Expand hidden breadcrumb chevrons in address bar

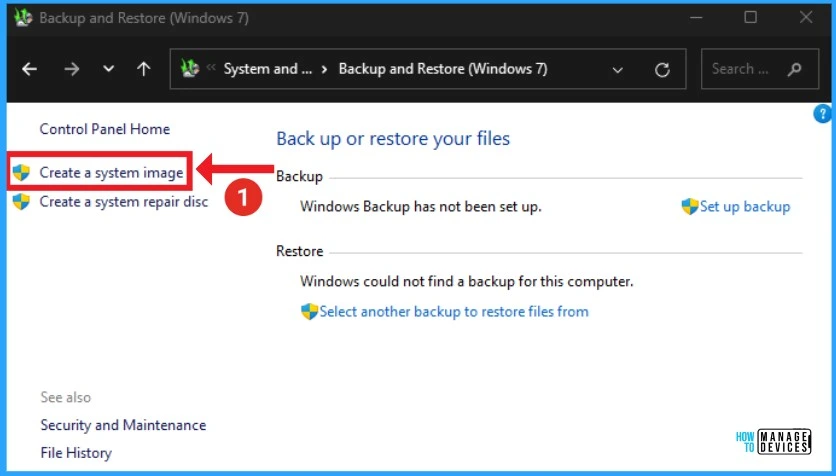pyautogui.click(x=211, y=67)
